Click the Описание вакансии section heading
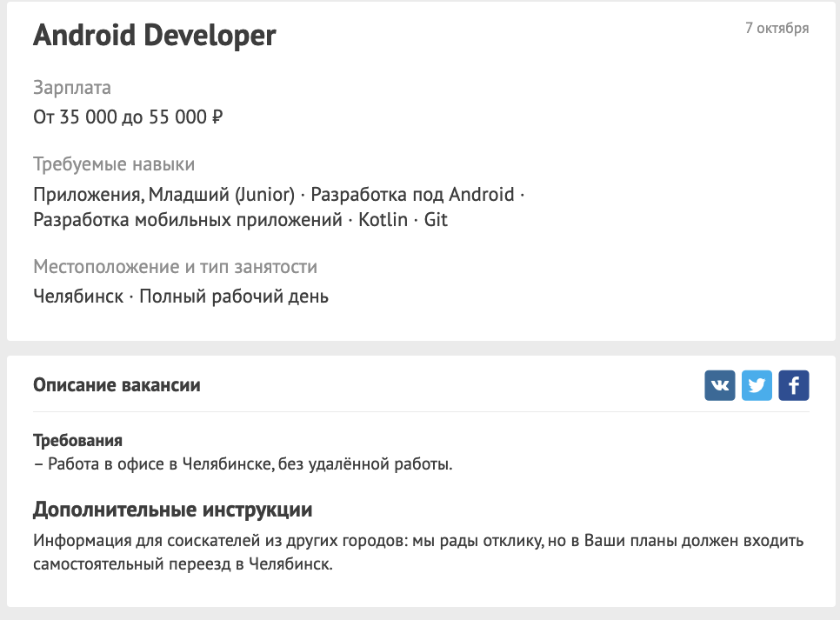The height and width of the screenshot is (620, 840). [117, 384]
